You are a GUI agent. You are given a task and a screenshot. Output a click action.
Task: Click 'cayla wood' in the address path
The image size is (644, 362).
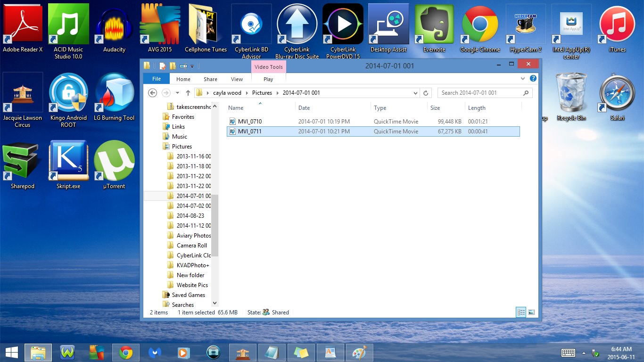click(227, 93)
